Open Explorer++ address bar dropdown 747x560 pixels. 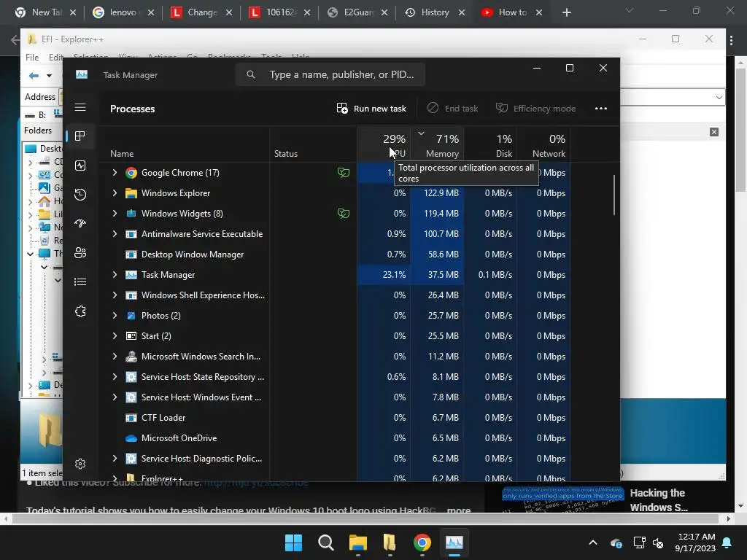pyautogui.click(x=719, y=98)
